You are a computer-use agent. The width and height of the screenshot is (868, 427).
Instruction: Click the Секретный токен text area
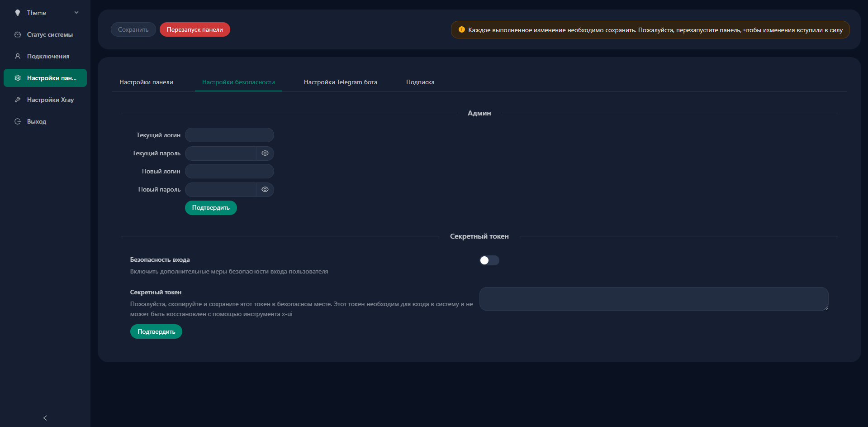[x=654, y=299]
